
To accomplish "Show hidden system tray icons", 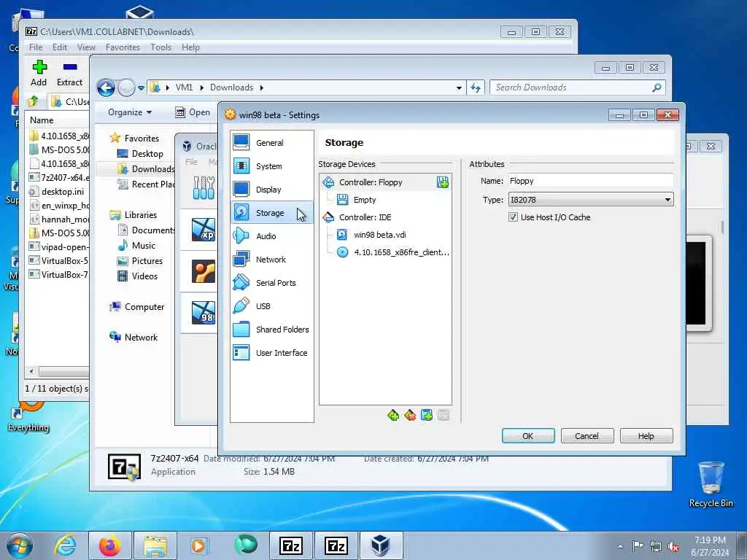I will (x=620, y=547).
